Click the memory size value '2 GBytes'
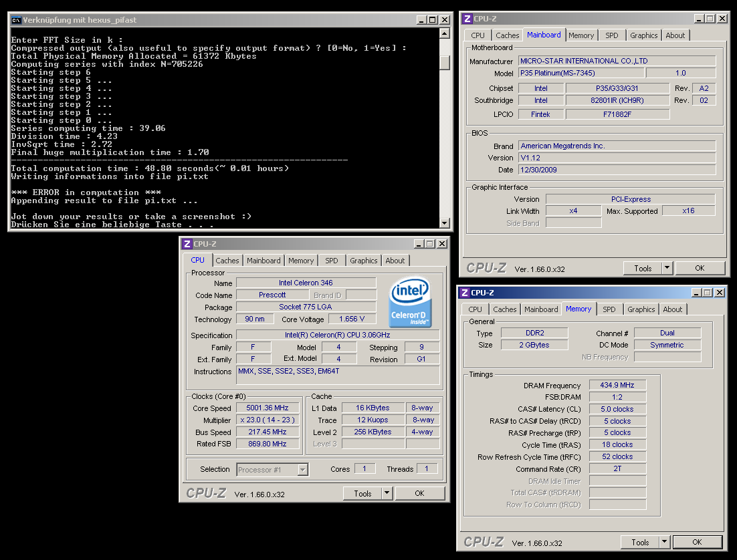The width and height of the screenshot is (737, 560). coord(534,345)
